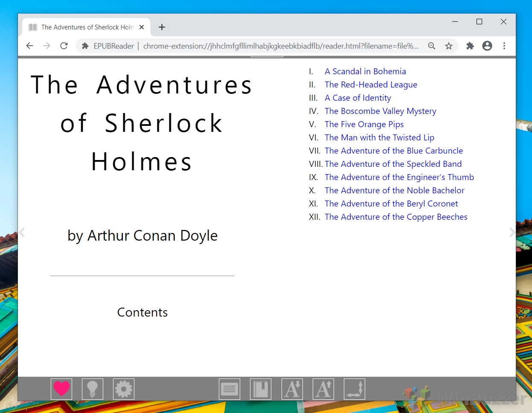Viewport: 532px width, 413px height.
Task: Bookmark this page with star icon
Action: pos(449,46)
